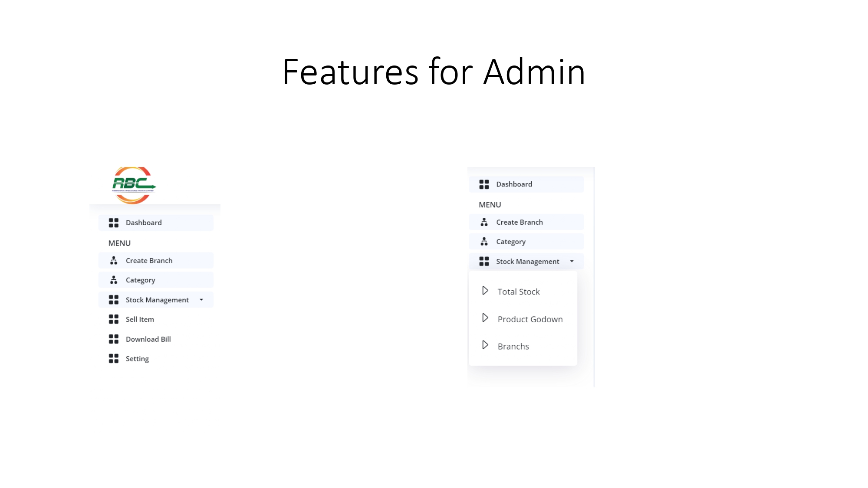Click triangle icon beside Branchs
The image size is (868, 488).
click(485, 345)
